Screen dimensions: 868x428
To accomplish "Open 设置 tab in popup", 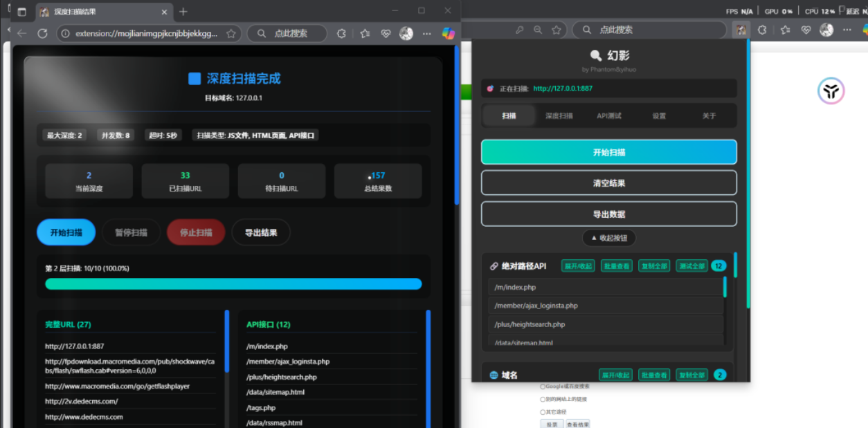I will click(659, 115).
